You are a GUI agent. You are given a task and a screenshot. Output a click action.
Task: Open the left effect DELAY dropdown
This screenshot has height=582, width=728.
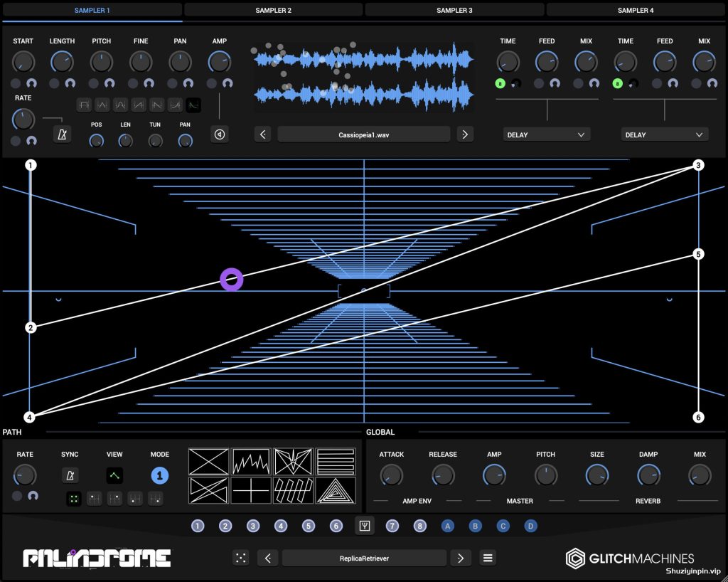coord(546,134)
